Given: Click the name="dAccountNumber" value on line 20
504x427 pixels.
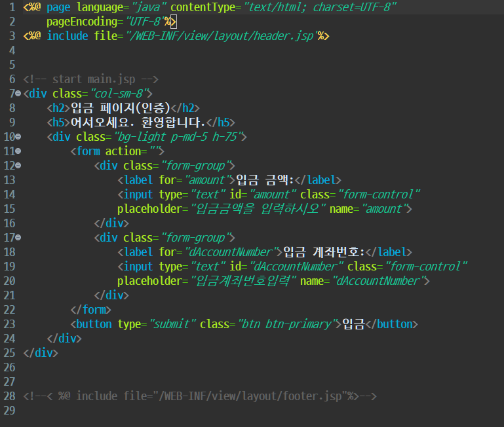Looking at the screenshot, I should (379, 281).
